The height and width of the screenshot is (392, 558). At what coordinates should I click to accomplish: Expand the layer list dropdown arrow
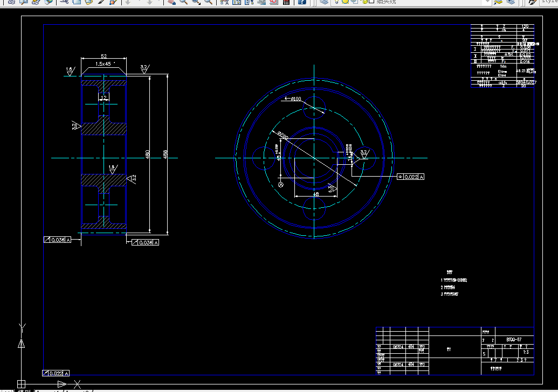[x=488, y=2]
